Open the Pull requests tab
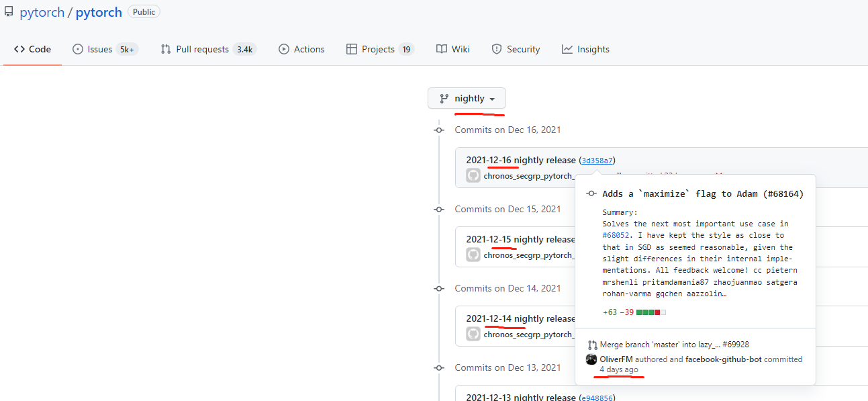Image resolution: width=868 pixels, height=401 pixels. [208, 49]
